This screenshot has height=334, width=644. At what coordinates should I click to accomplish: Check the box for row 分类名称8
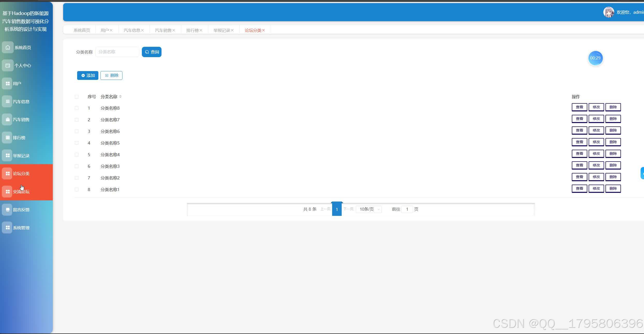pos(77,108)
